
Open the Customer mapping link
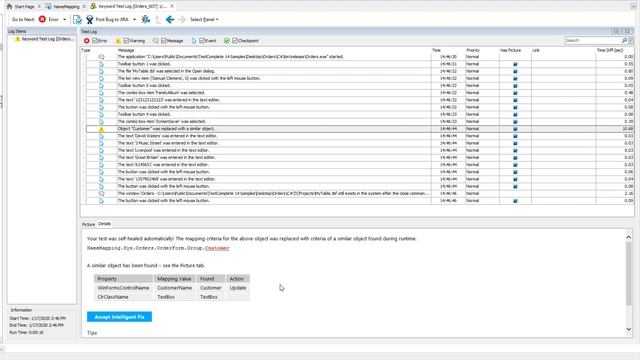coord(217,248)
